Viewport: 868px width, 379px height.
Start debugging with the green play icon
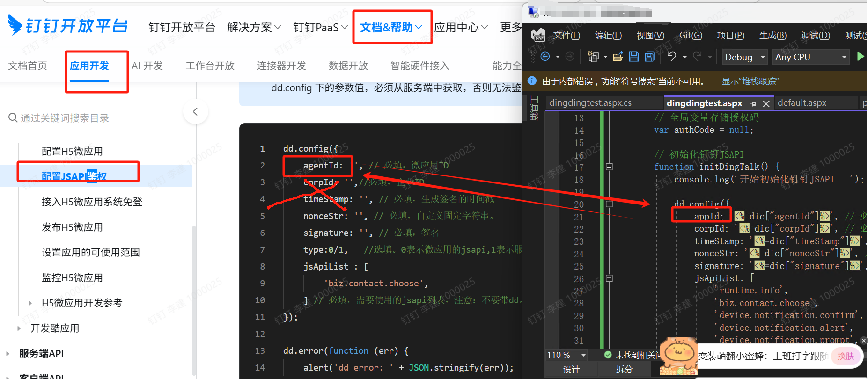[861, 57]
